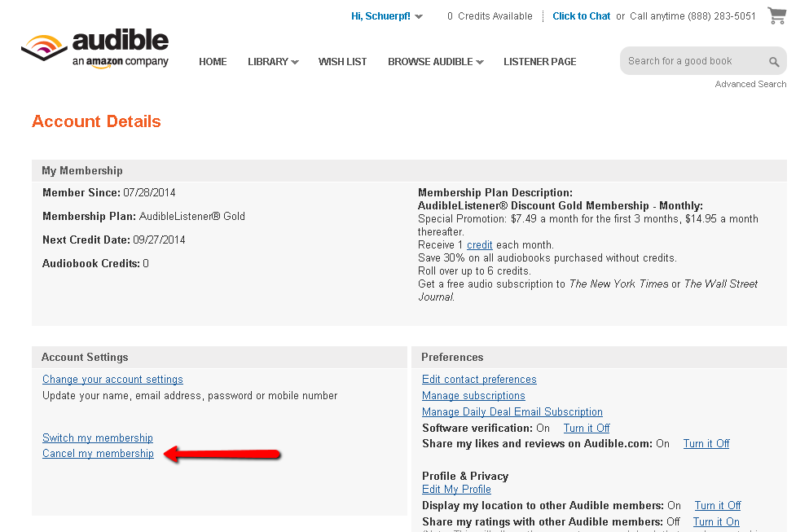Turn off sharing likes and reviews
This screenshot has width=809, height=532.
pos(706,443)
